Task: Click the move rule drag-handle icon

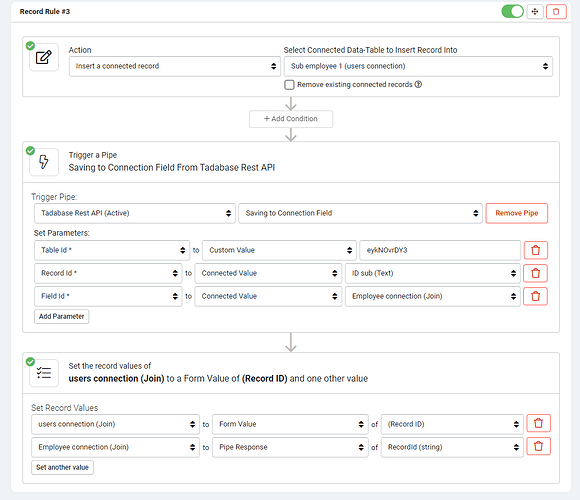Action: pyautogui.click(x=535, y=12)
